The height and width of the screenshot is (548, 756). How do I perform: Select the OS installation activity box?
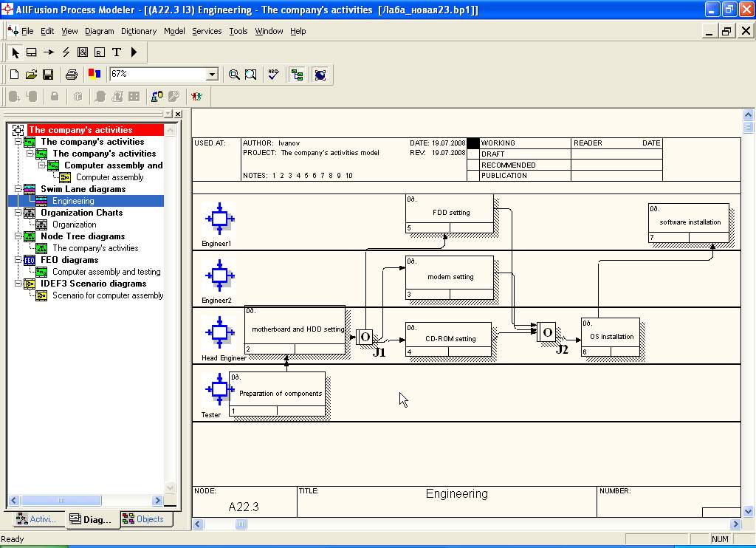pyautogui.click(x=611, y=337)
